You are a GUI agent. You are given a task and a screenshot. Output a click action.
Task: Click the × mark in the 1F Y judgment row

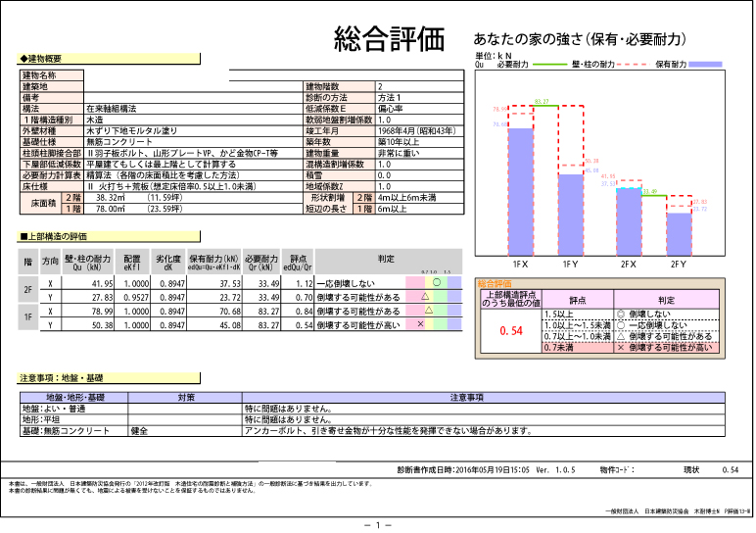pos(420,324)
